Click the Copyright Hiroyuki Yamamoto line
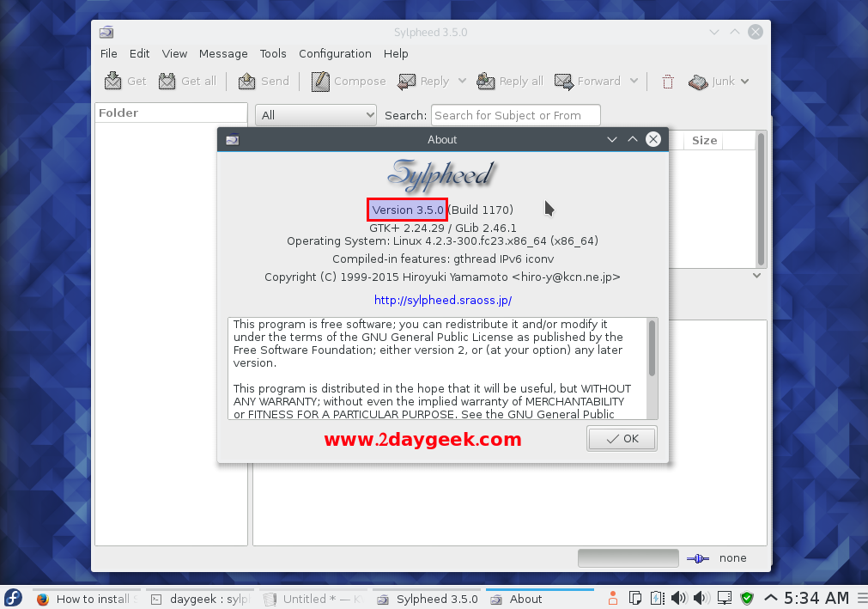The image size is (868, 609). pos(442,277)
